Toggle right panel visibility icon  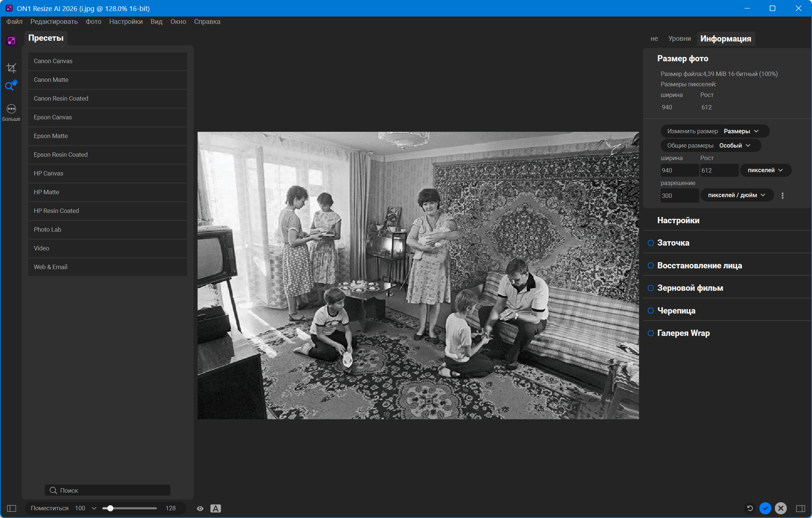(801, 508)
